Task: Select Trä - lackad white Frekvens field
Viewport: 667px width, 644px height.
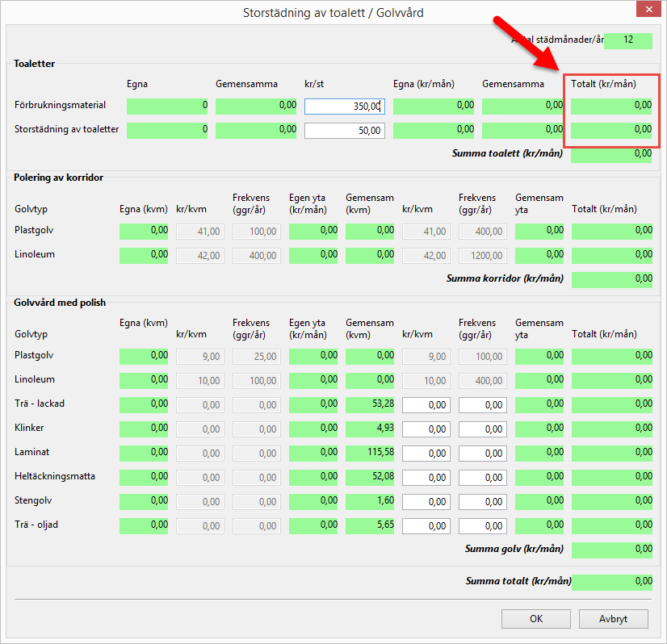Action: [482, 404]
